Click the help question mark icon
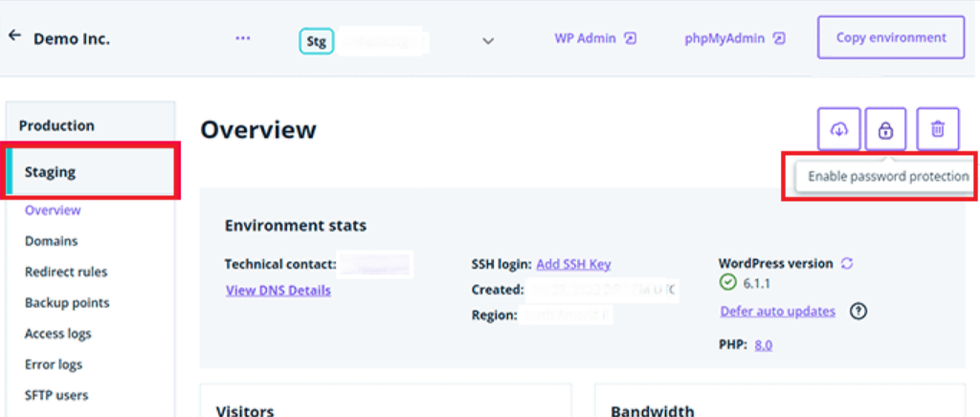The width and height of the screenshot is (980, 417). (x=858, y=311)
